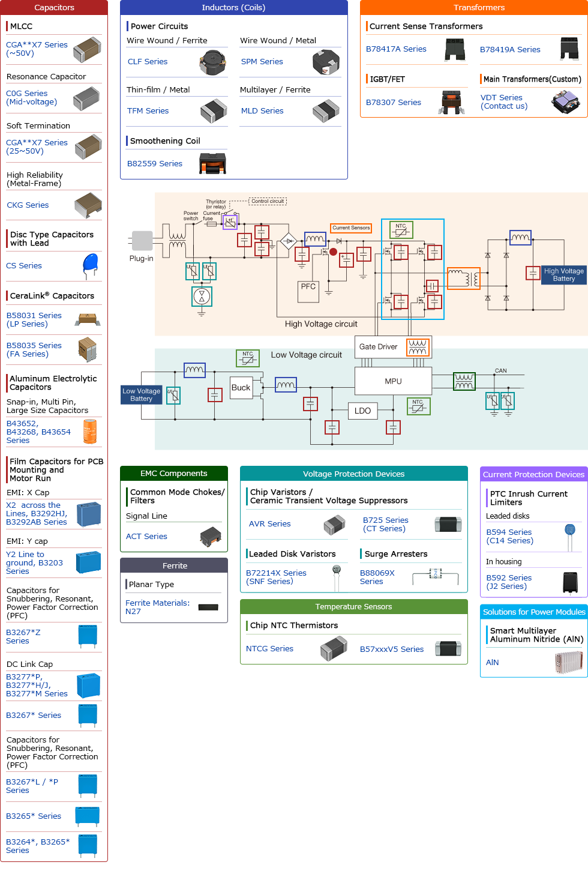Follow the Ferrite Materials: N27 link
This screenshot has height=871, width=588.
[157, 607]
